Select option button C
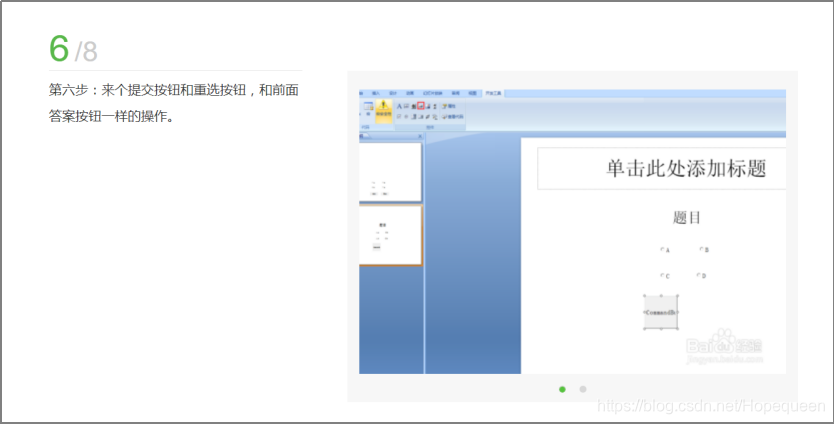The width and height of the screenshot is (834, 424). tap(665, 276)
